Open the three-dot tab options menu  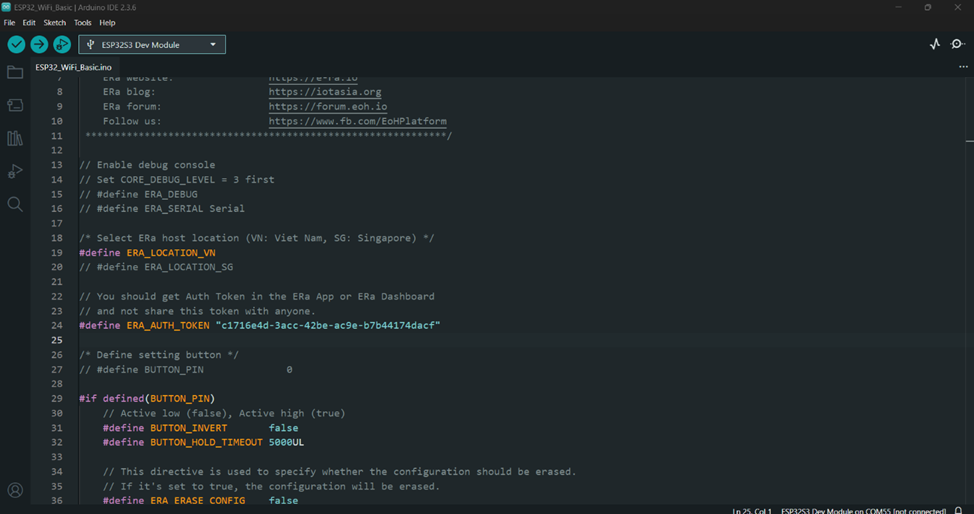963,67
